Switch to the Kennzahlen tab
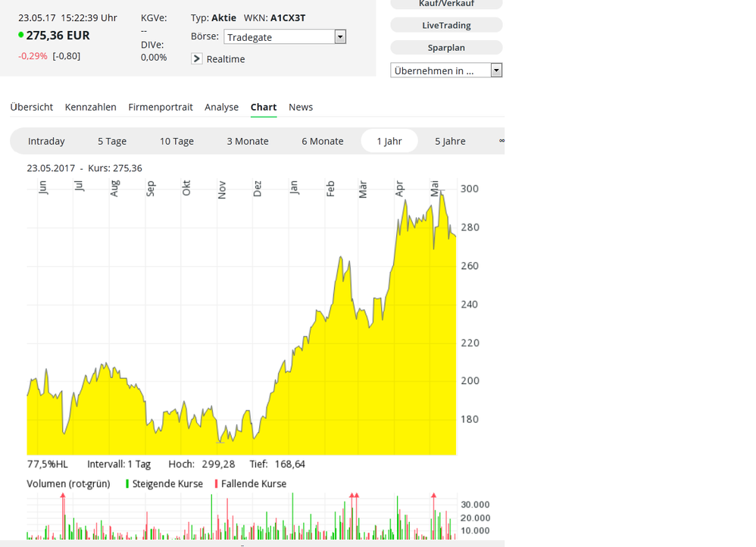 pyautogui.click(x=90, y=107)
